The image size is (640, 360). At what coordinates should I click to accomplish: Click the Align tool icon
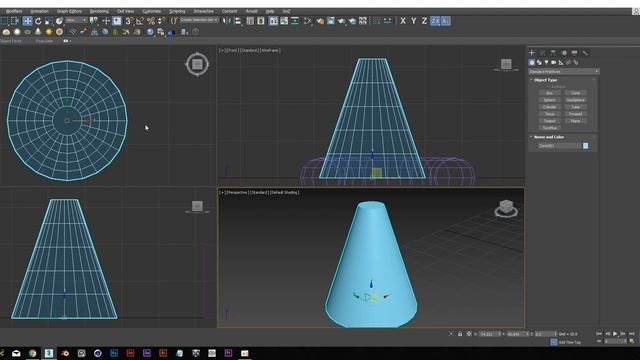[238, 21]
